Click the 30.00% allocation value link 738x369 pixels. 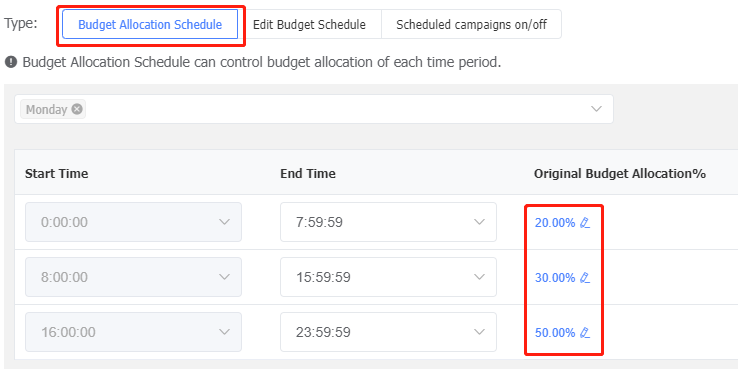coord(555,278)
